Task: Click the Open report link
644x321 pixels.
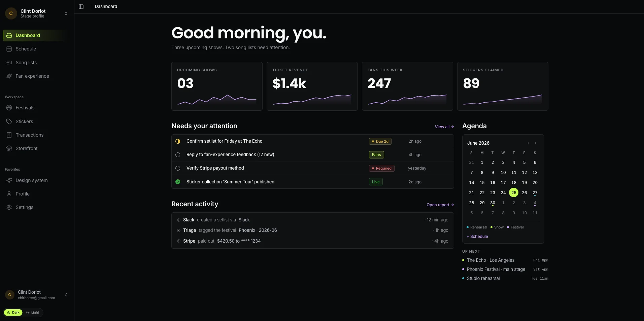Action: pyautogui.click(x=440, y=205)
